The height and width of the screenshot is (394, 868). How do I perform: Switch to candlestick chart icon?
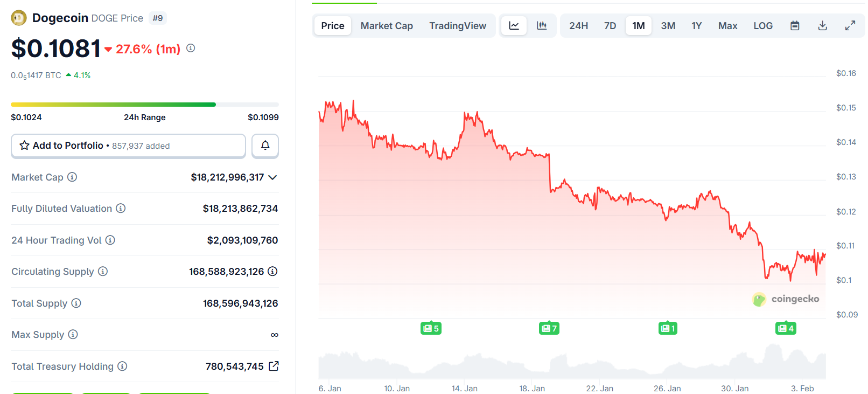[x=542, y=26]
